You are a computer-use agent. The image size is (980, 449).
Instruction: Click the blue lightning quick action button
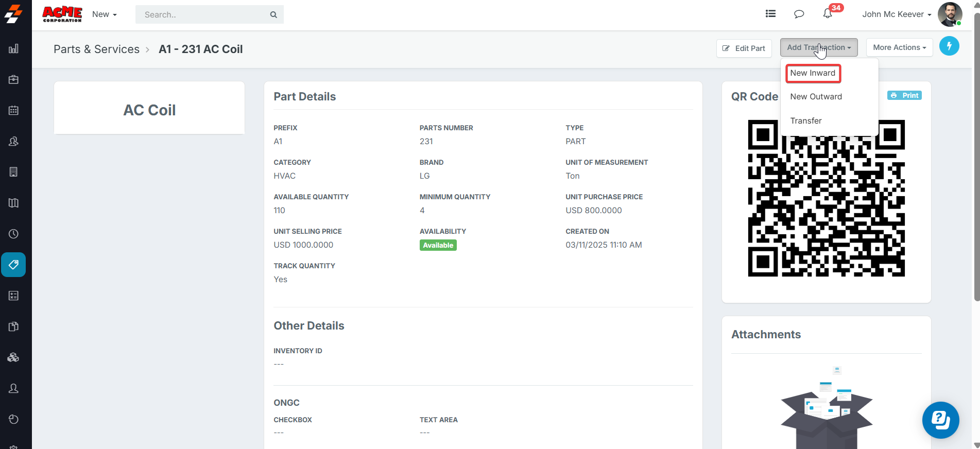tap(949, 46)
